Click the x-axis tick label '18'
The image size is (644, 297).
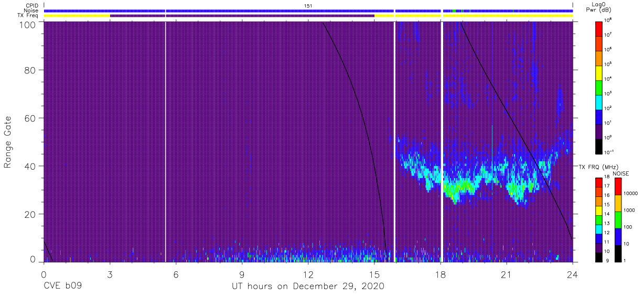pos(441,274)
